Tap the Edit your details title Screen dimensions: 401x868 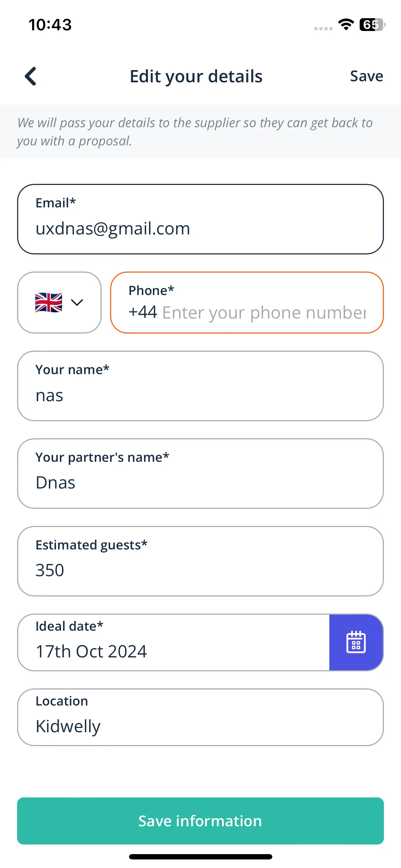196,76
